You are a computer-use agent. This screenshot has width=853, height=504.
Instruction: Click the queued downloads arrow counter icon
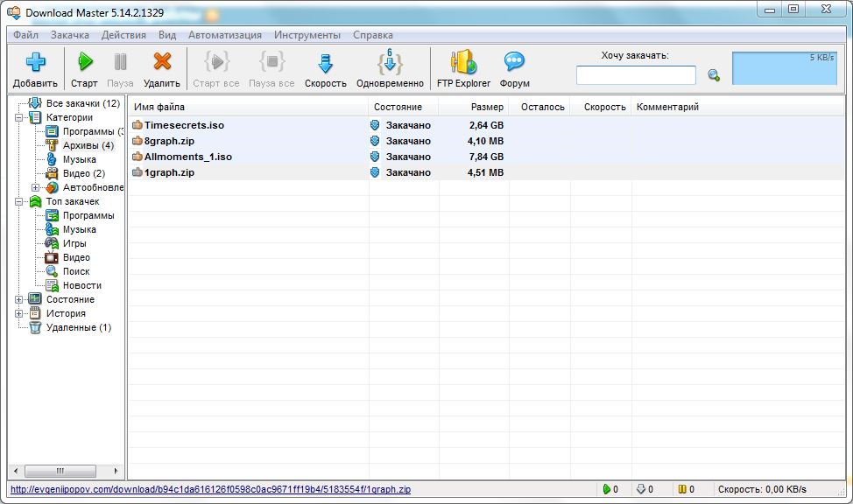point(641,489)
